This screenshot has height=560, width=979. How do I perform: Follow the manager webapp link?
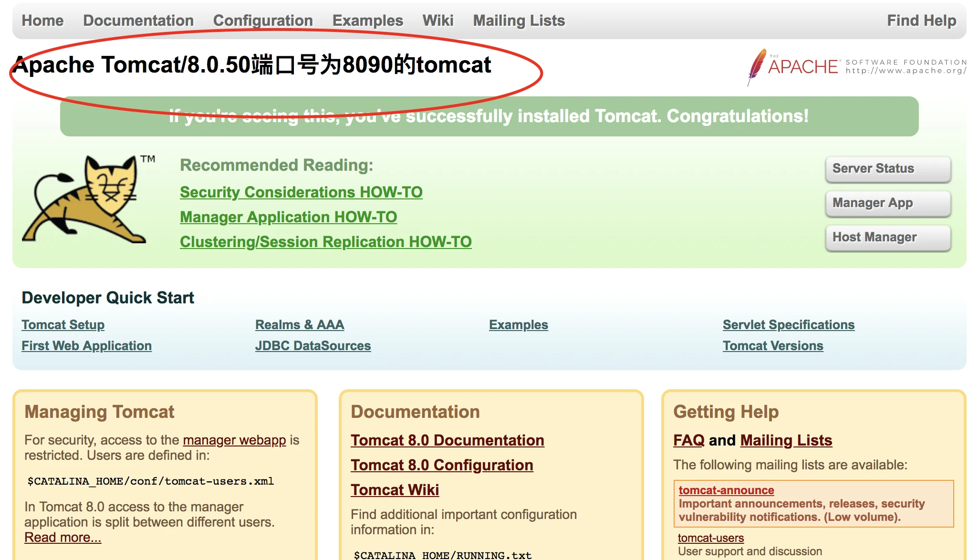[x=234, y=440]
